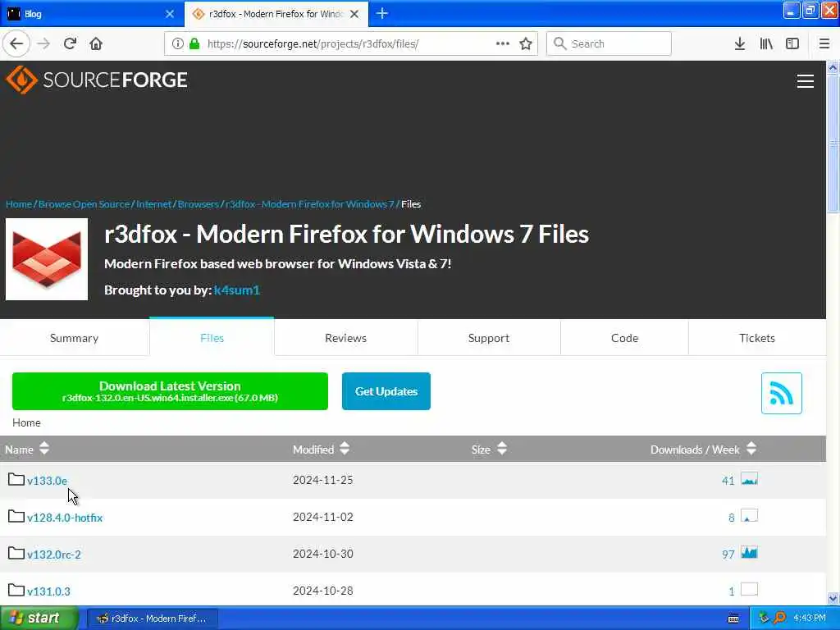The width and height of the screenshot is (840, 630).
Task: Open download stats chart for v132.0rc-2
Action: click(x=749, y=552)
